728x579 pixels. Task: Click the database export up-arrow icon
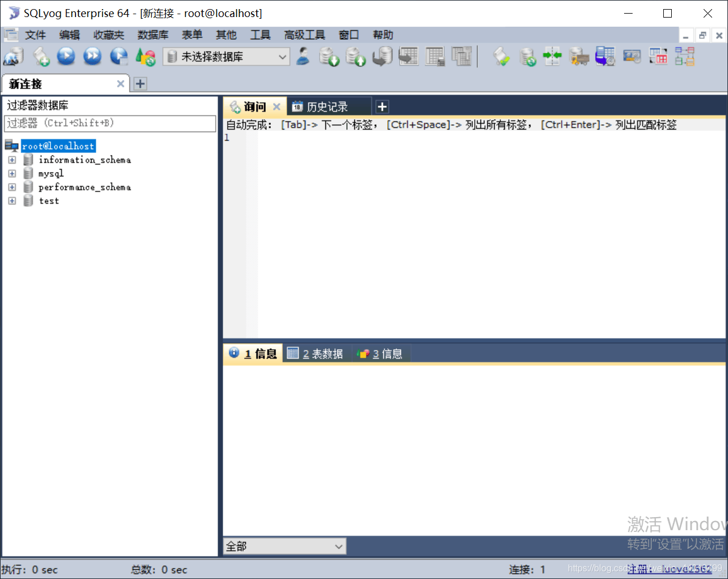pos(356,57)
